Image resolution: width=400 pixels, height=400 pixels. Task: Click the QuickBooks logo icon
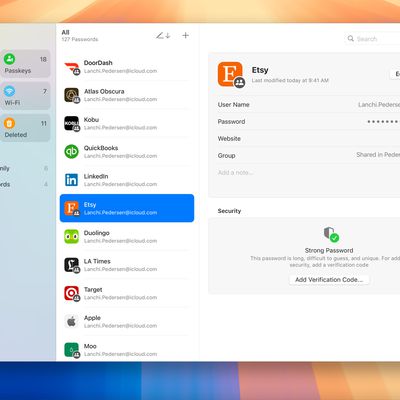pos(72,152)
